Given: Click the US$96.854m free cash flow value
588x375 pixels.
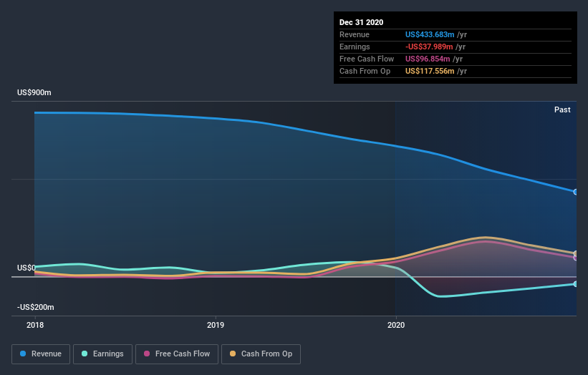Looking at the screenshot, I should [x=428, y=59].
